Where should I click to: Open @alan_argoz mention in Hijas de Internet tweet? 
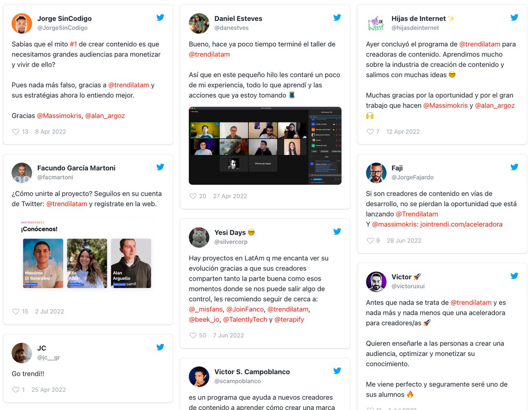click(495, 105)
